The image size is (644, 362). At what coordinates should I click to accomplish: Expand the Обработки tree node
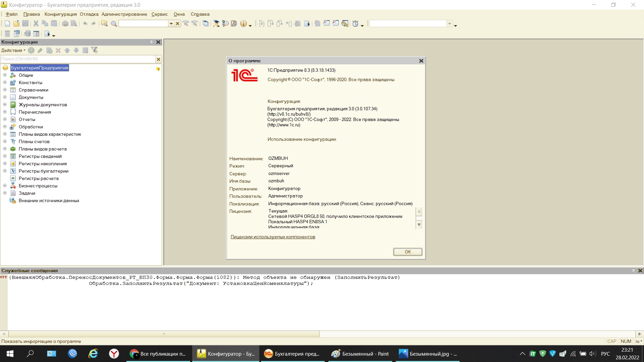point(5,127)
